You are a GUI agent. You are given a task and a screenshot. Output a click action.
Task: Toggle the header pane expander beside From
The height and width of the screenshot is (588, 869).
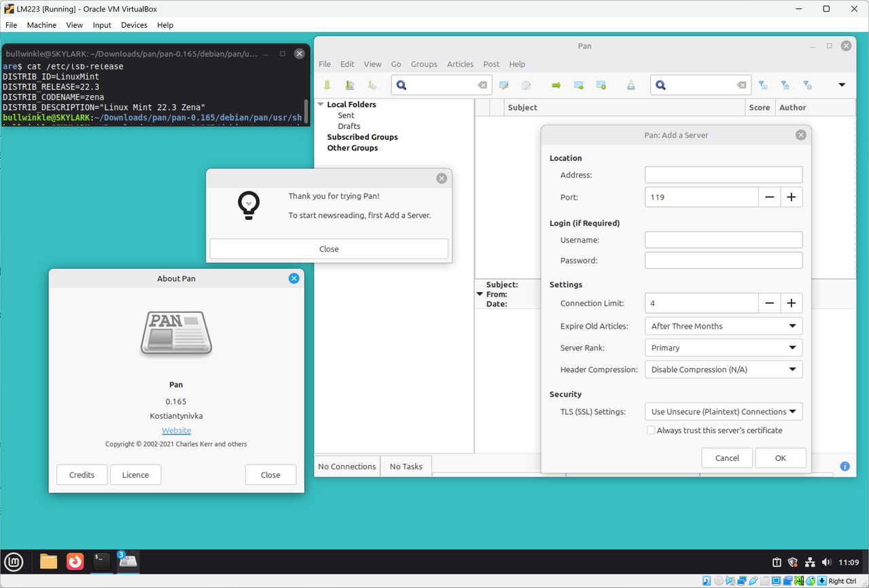coord(480,294)
